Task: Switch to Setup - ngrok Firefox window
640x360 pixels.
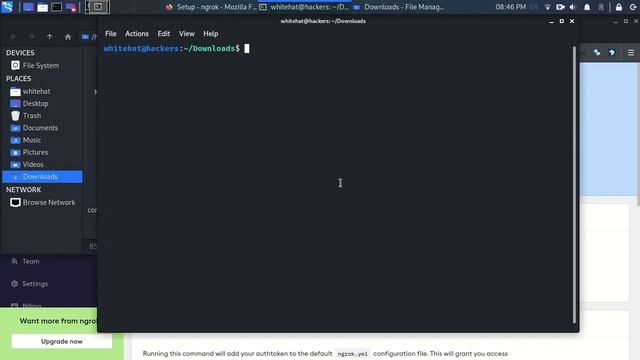Action: 211,7
